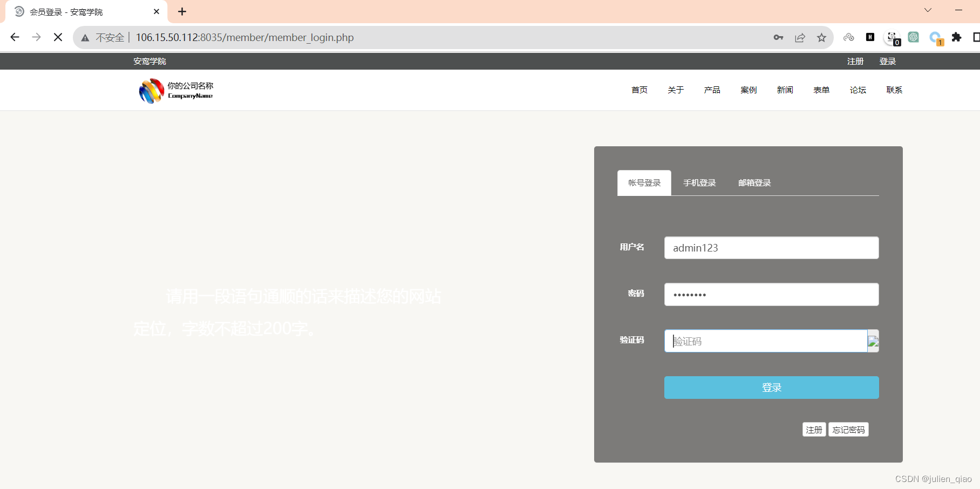Open 首页 in the navigation menu
The width and height of the screenshot is (980, 489).
point(639,90)
